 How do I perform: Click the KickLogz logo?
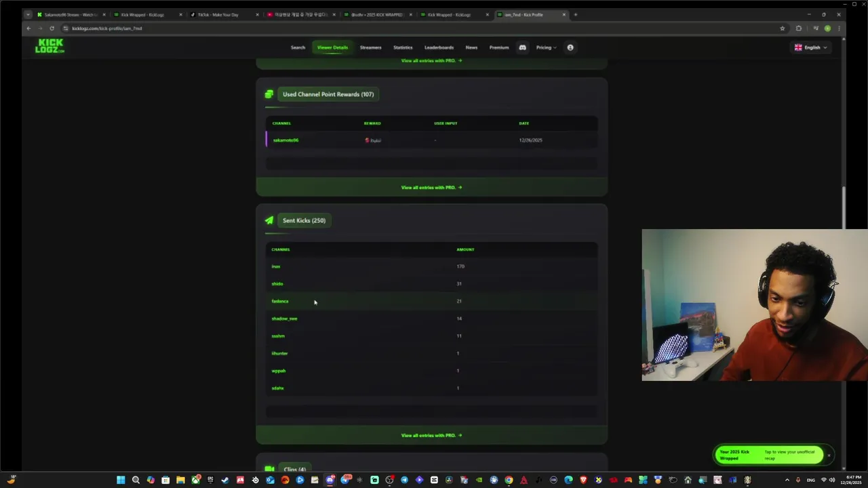(x=50, y=46)
